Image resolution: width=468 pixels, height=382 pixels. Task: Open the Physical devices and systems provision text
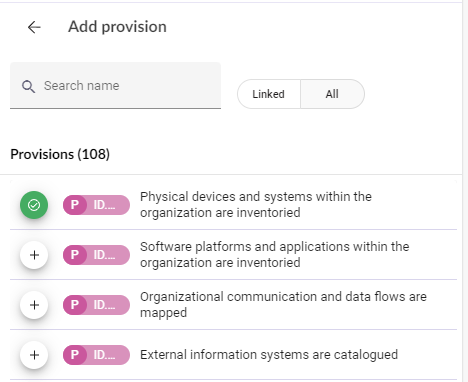[x=256, y=205]
